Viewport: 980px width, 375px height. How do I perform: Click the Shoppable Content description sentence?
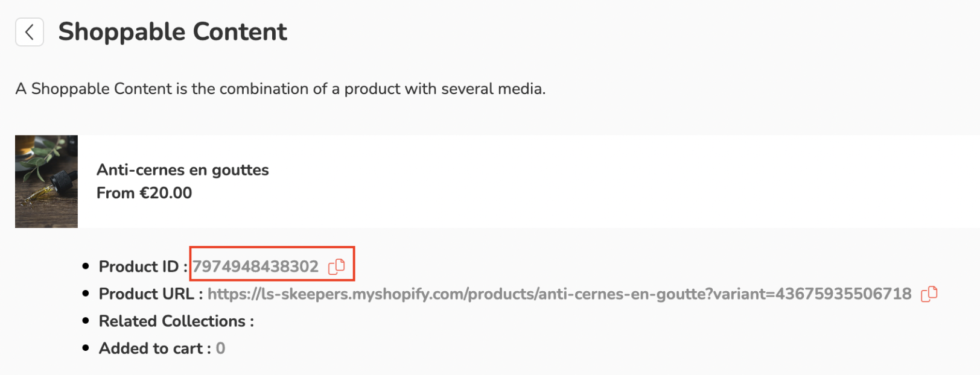280,89
